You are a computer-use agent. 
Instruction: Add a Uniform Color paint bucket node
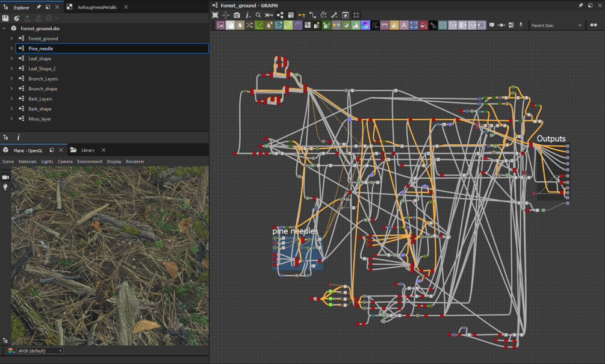[423, 25]
